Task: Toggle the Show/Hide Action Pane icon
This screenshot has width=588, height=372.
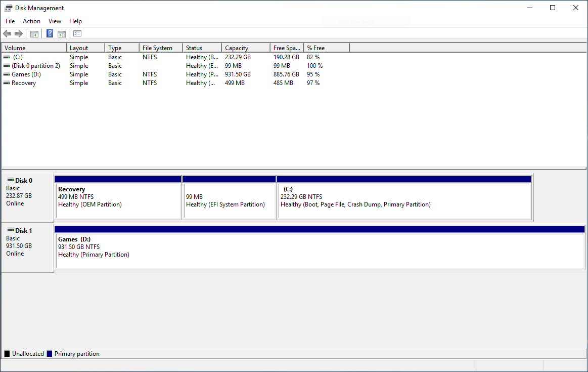Action: pyautogui.click(x=61, y=33)
